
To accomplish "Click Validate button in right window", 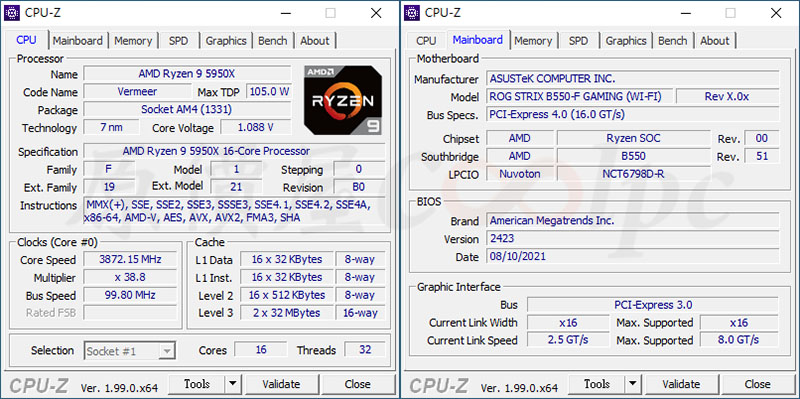I will tap(681, 384).
